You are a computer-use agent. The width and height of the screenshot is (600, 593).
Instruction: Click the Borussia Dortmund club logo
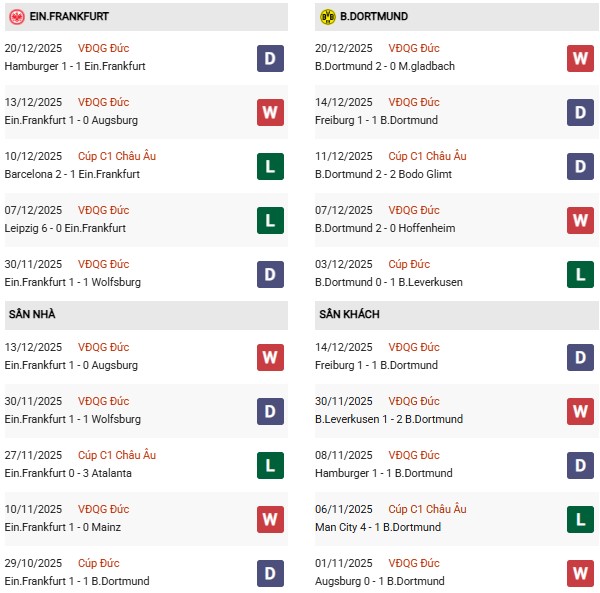327,17
